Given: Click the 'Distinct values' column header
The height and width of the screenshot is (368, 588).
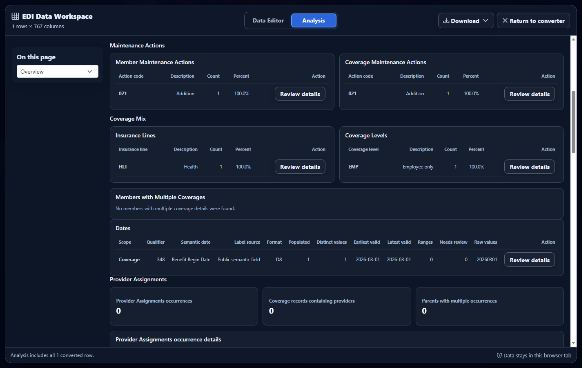Looking at the screenshot, I should [x=332, y=242].
